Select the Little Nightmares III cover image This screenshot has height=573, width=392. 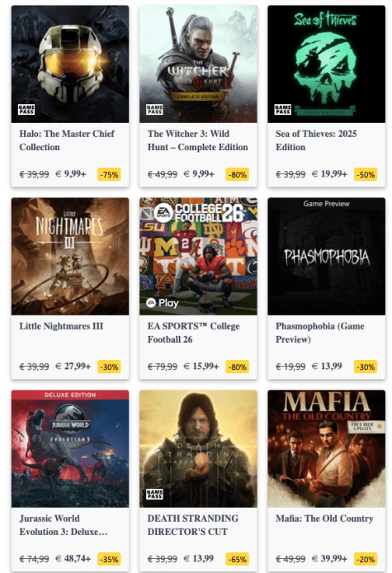tap(70, 257)
